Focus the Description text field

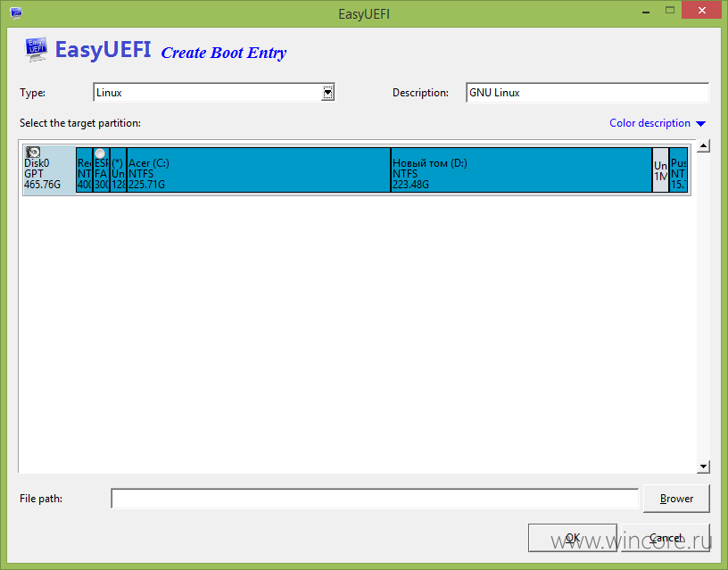pos(587,93)
